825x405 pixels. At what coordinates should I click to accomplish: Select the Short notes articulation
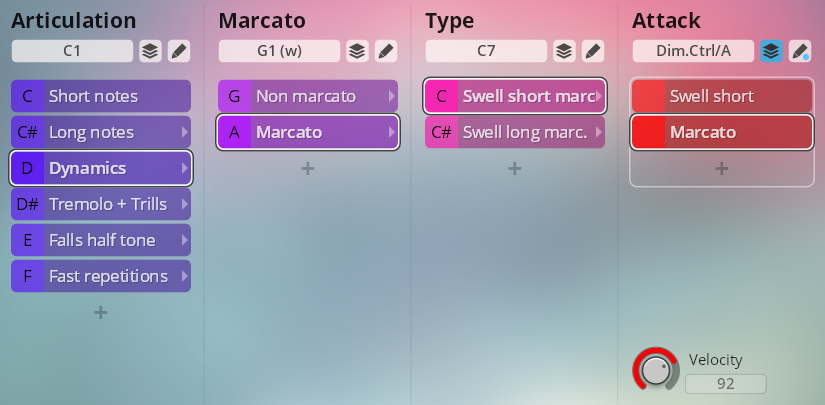100,96
